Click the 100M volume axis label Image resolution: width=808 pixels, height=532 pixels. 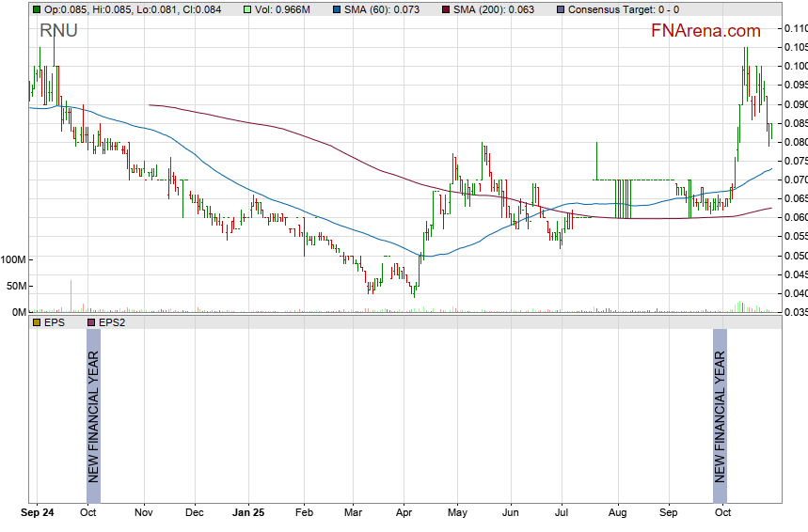pyautogui.click(x=14, y=259)
